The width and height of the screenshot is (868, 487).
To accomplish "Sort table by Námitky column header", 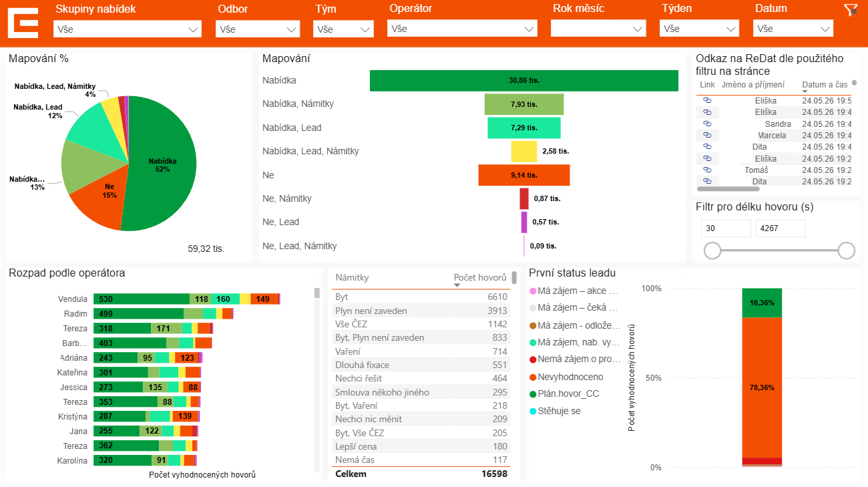I will tap(352, 277).
